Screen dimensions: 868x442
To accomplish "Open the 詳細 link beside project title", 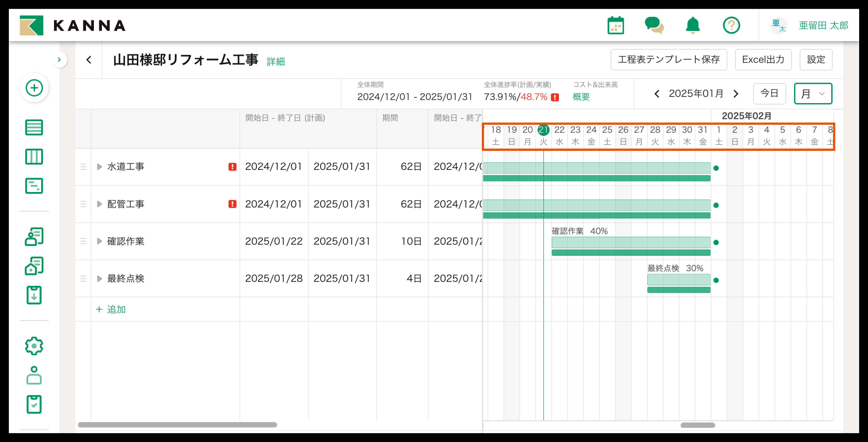I will pyautogui.click(x=276, y=61).
